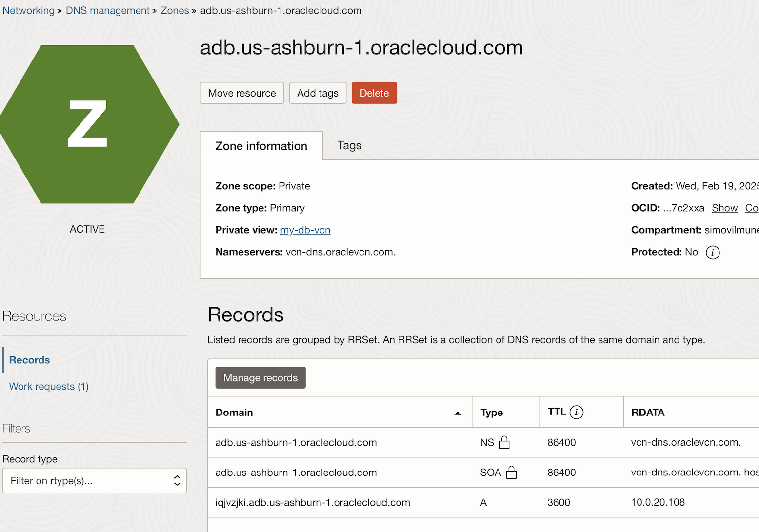Image resolution: width=759 pixels, height=532 pixels.
Task: Click the Add tags button
Action: pyautogui.click(x=318, y=93)
